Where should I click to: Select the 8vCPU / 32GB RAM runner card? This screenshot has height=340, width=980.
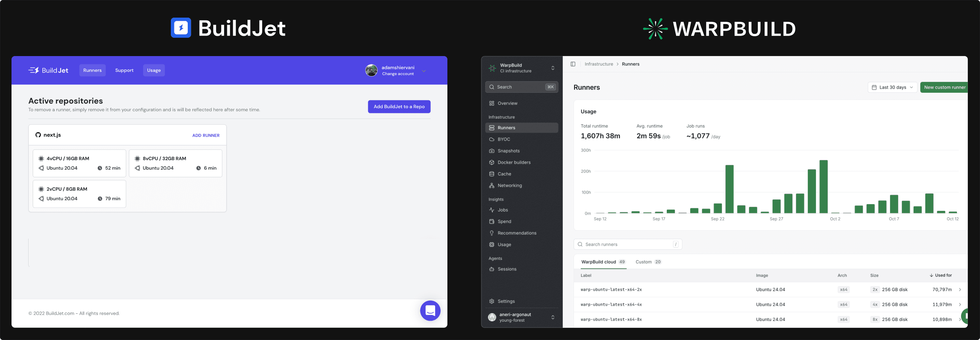click(x=176, y=164)
